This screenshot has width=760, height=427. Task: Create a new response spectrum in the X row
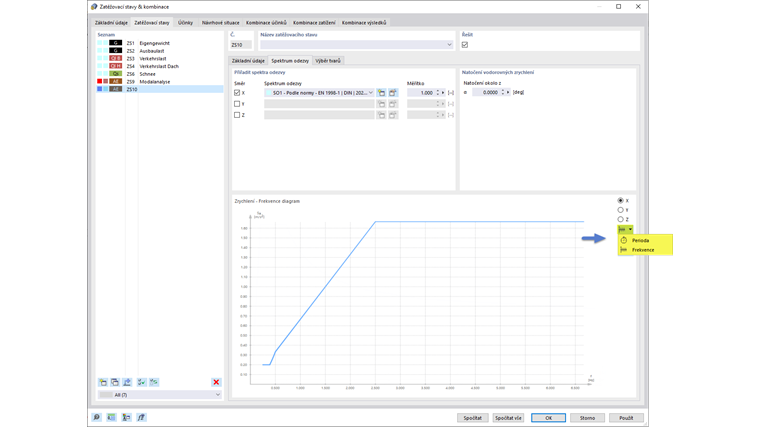tap(381, 93)
